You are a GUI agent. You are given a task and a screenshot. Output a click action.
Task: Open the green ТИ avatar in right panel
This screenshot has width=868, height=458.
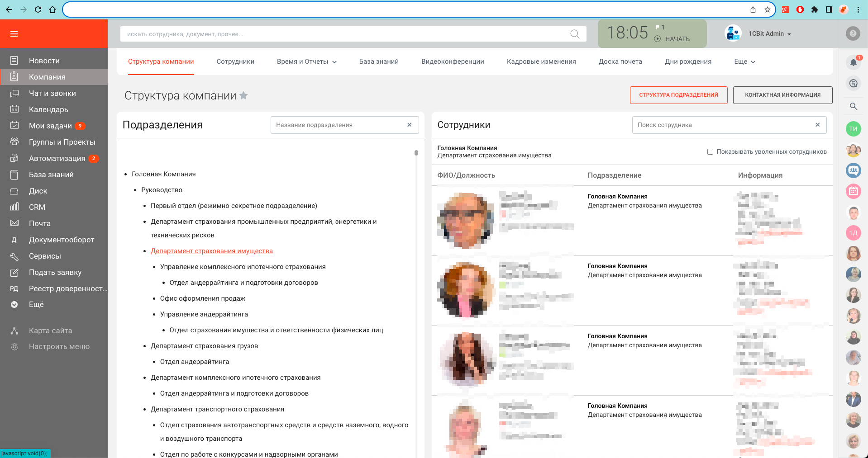854,129
